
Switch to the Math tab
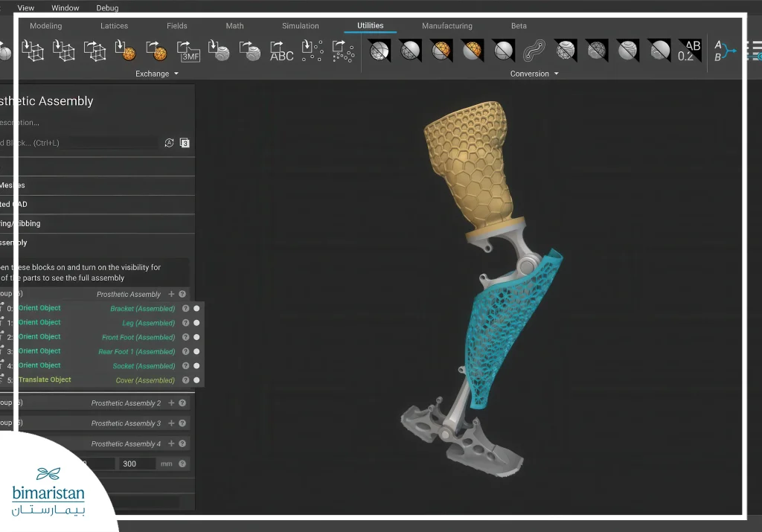point(234,26)
